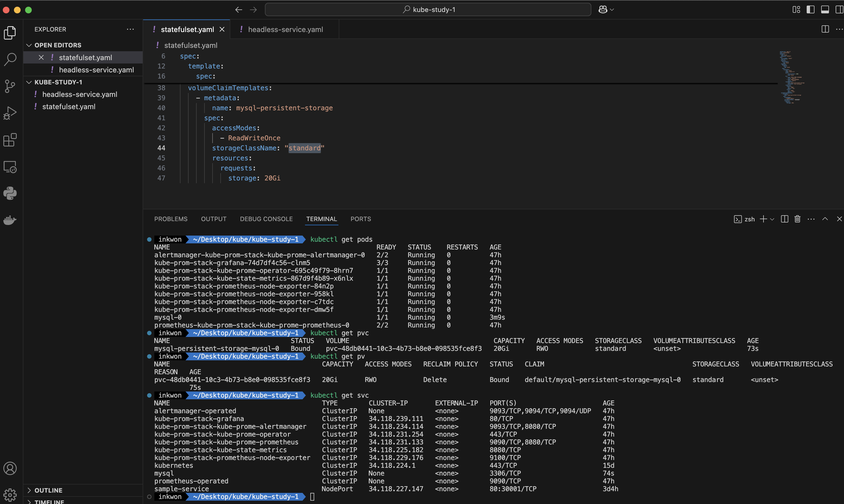The width and height of the screenshot is (844, 504).
Task: Click 'sample-service' row in terminal output
Action: [386, 489]
